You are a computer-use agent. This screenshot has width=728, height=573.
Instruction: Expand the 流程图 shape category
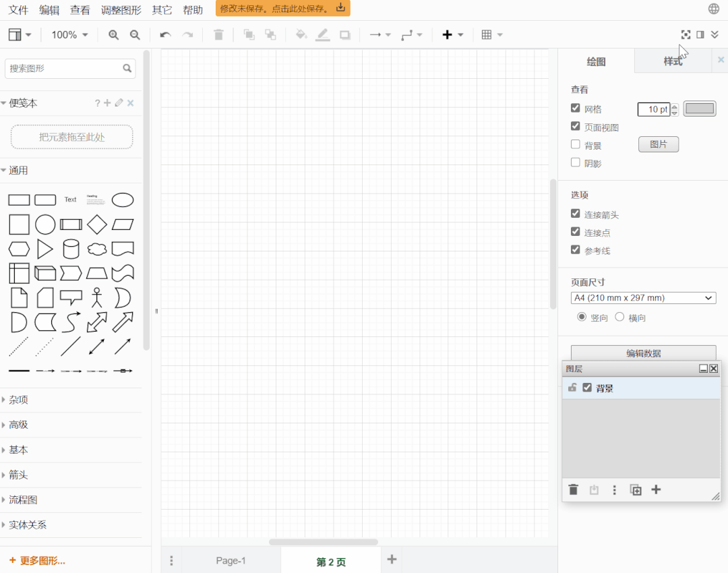[x=71, y=500]
